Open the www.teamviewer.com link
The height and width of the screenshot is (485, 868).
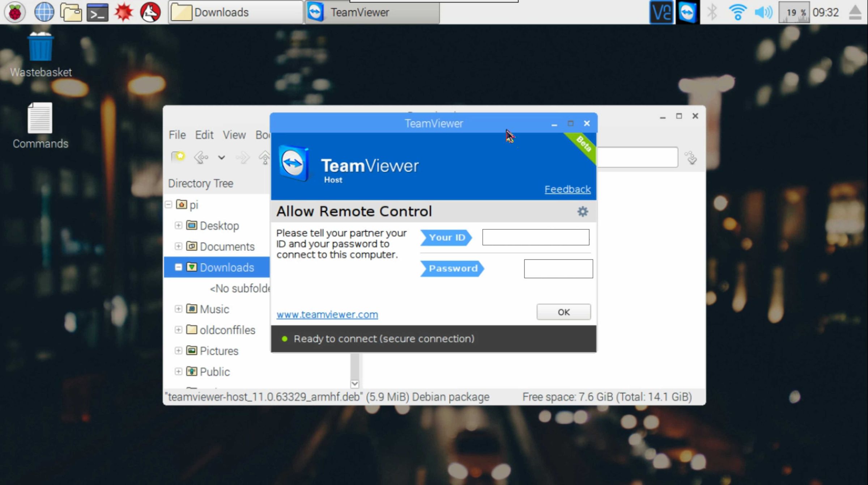(x=327, y=314)
